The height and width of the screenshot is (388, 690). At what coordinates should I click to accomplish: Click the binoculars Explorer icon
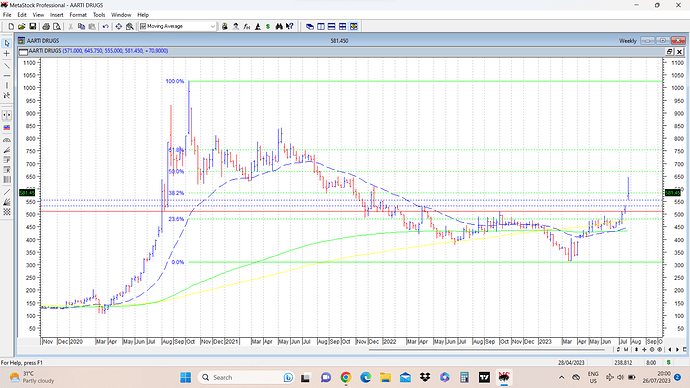279,26
